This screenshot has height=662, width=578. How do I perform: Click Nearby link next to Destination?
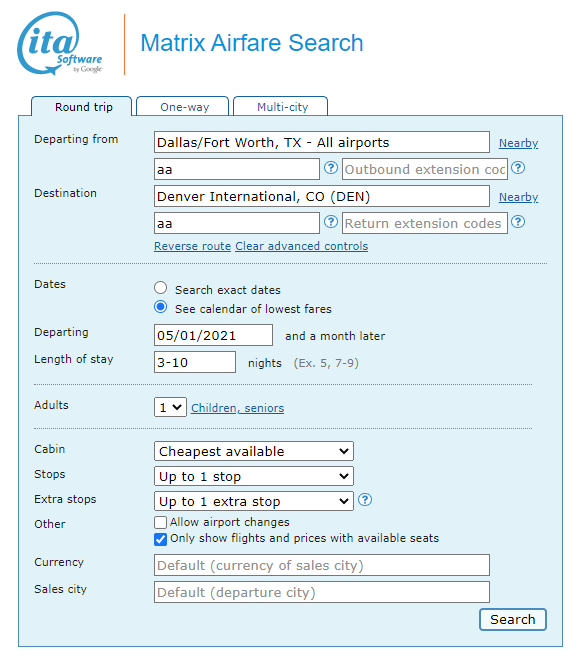pyautogui.click(x=518, y=197)
